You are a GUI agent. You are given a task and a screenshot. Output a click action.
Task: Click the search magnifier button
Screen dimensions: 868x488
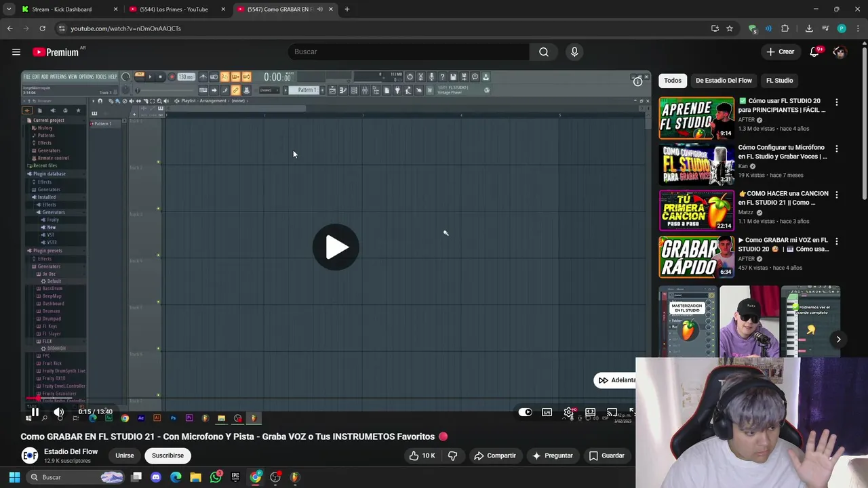[544, 52]
